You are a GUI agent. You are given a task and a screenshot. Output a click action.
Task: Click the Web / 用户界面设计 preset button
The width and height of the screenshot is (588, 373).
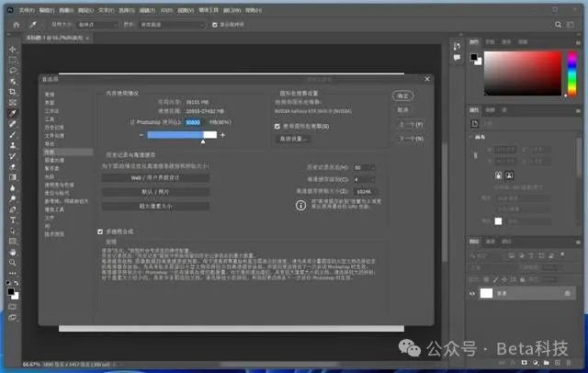coord(155,177)
